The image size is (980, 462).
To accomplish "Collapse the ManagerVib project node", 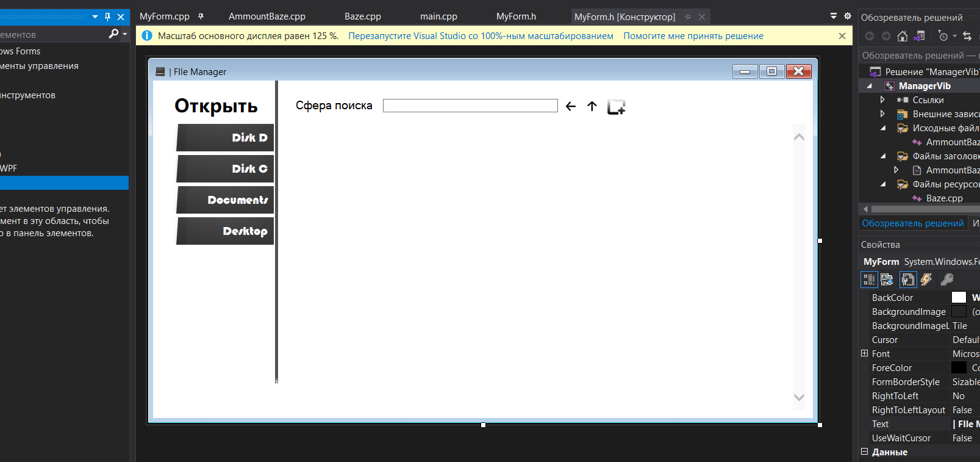I will (x=870, y=85).
